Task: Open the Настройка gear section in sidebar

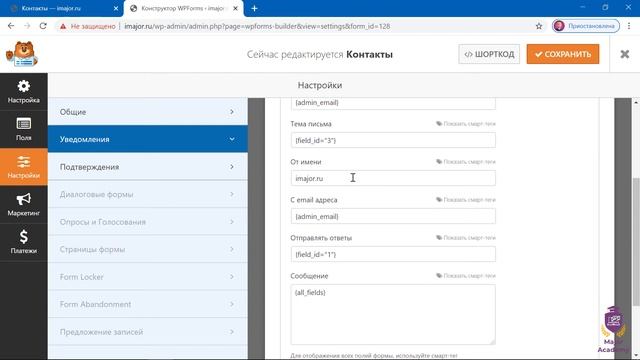Action: point(24,92)
